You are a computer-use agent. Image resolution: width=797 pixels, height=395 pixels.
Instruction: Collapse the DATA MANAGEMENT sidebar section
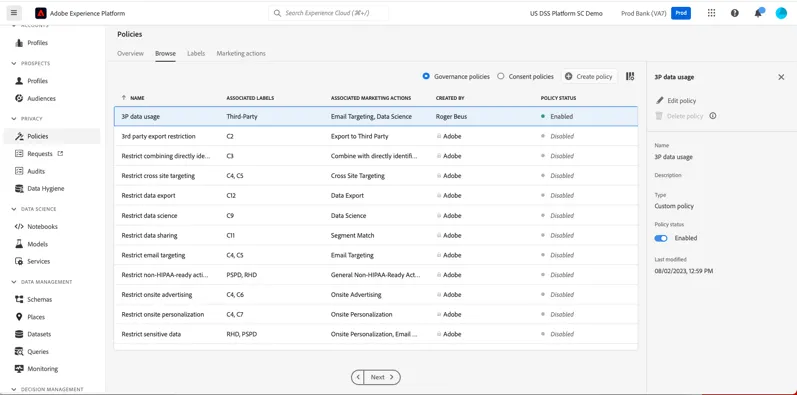pyautogui.click(x=14, y=282)
